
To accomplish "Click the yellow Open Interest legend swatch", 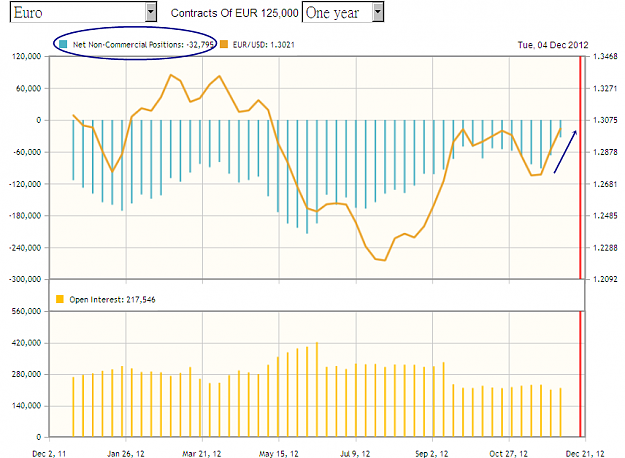I will tap(60, 299).
